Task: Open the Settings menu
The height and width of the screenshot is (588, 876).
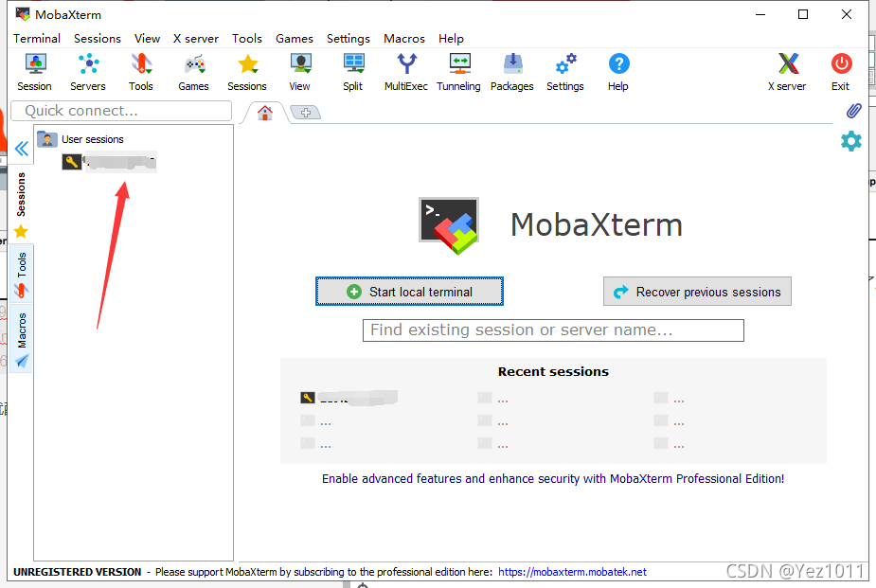Action: tap(349, 39)
